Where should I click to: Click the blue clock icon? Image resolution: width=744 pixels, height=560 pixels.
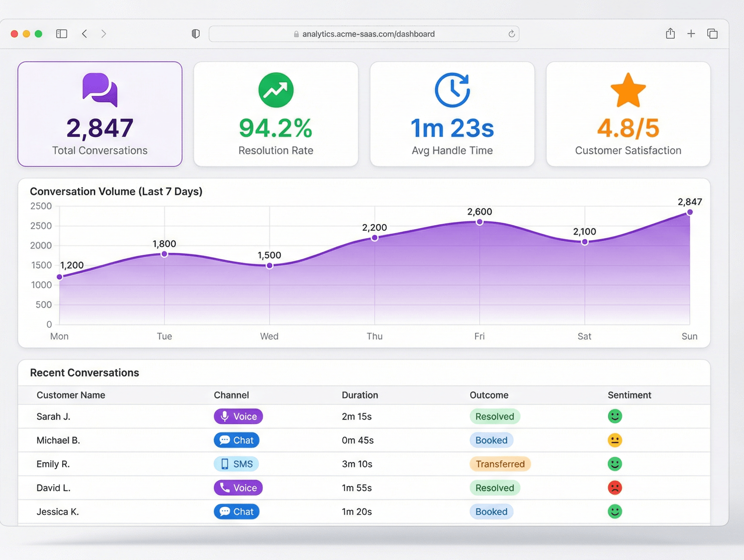[x=452, y=90]
